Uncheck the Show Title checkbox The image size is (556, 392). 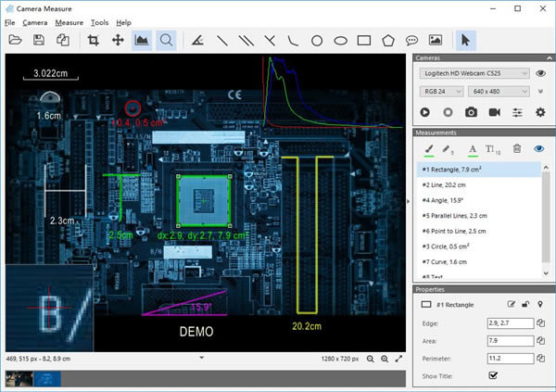(493, 375)
